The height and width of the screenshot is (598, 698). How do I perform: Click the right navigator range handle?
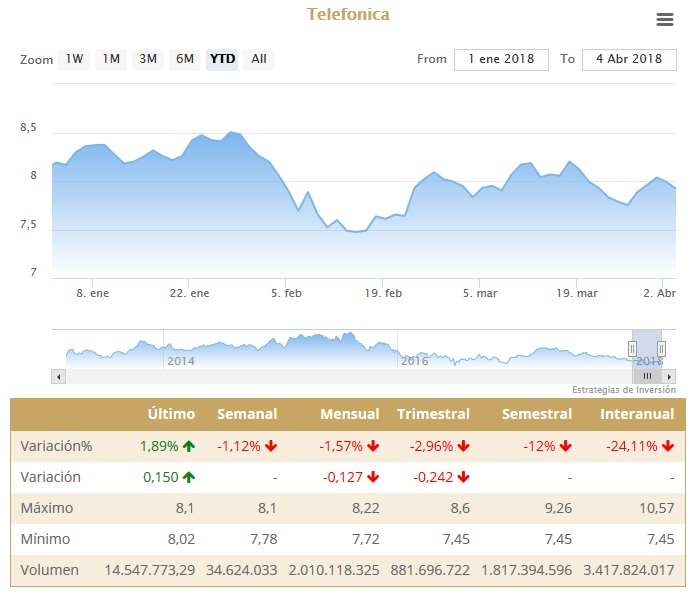pos(661,347)
